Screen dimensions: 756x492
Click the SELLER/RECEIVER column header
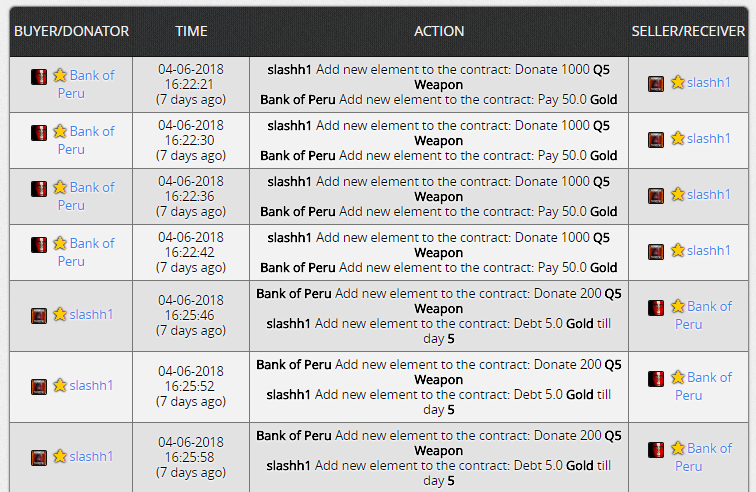click(688, 31)
